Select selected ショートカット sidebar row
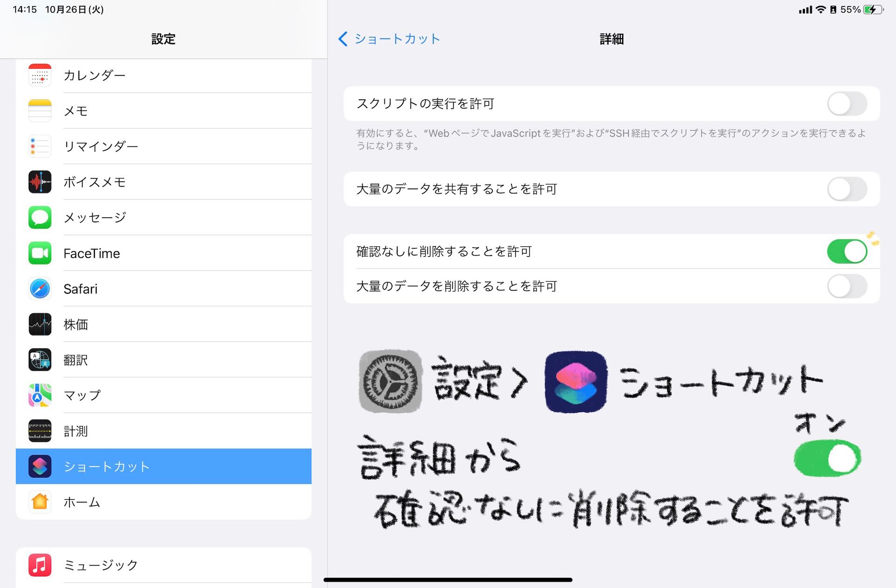896x588 pixels. pos(163,466)
